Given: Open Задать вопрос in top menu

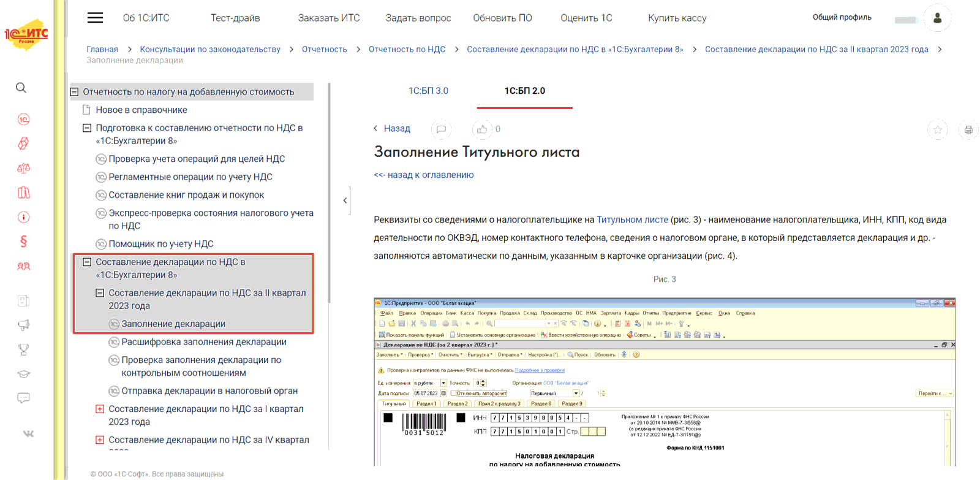Looking at the screenshot, I should point(418,18).
